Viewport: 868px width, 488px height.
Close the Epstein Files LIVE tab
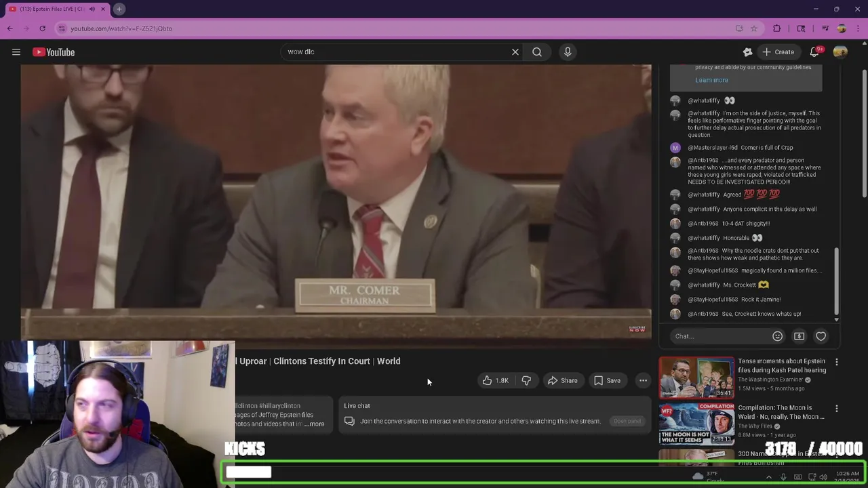click(x=103, y=9)
